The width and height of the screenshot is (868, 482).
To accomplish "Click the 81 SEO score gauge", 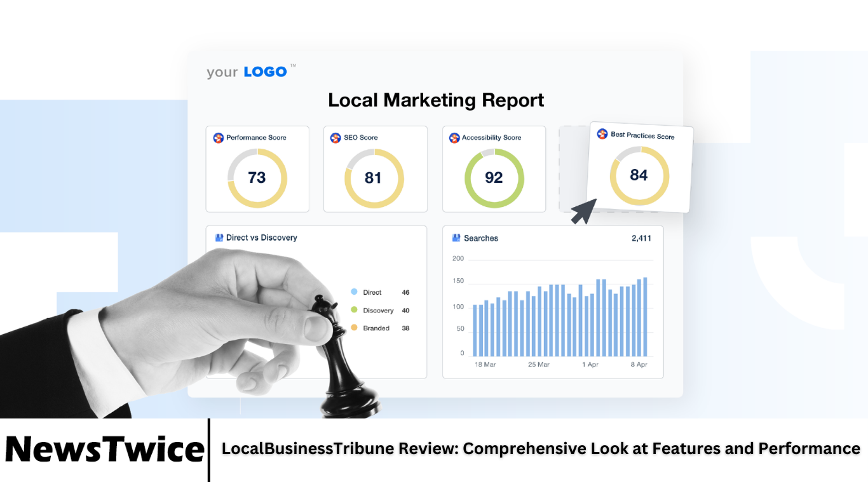I will pyautogui.click(x=374, y=178).
